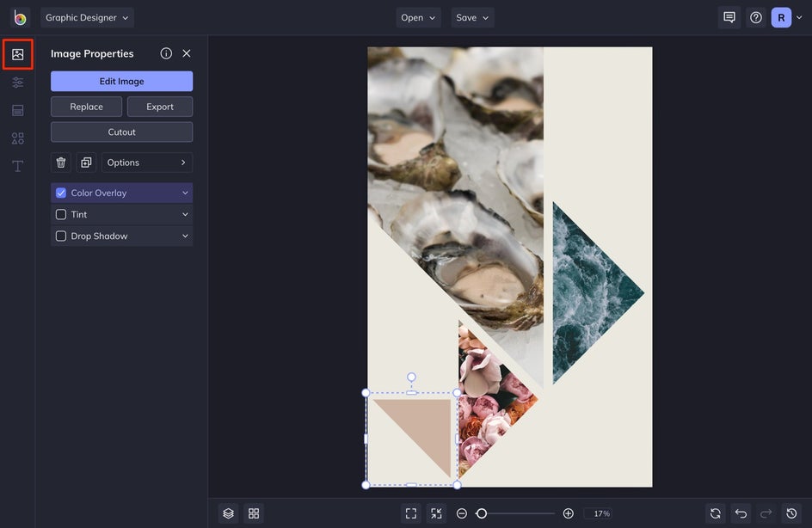This screenshot has width=812, height=528.
Task: Enable the Drop Shadow checkbox
Action: 61,236
